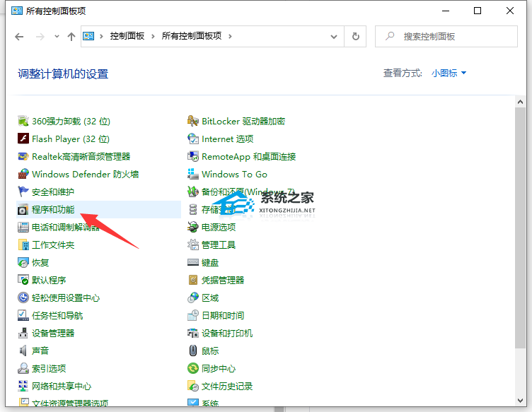Click the 设备管理器 icon
Image resolution: width=532 pixels, height=412 pixels.
23,334
